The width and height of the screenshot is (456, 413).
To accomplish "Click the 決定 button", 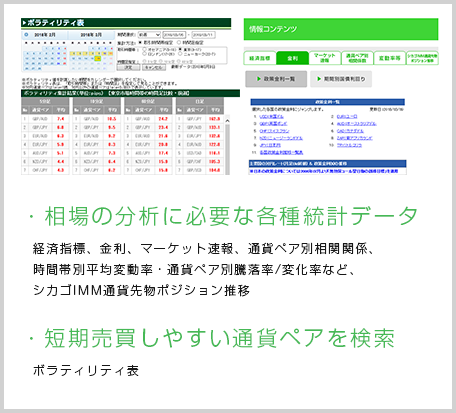I will (x=128, y=67).
